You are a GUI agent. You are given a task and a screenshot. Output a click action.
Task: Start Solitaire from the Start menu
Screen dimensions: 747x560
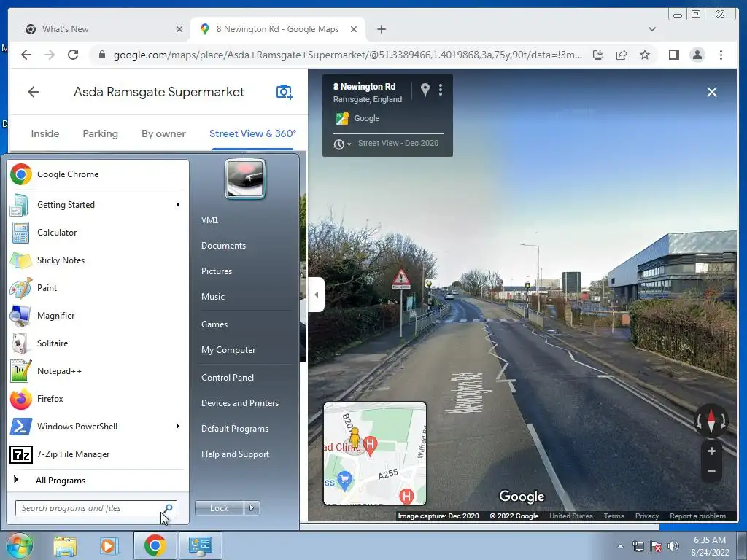pos(98,343)
